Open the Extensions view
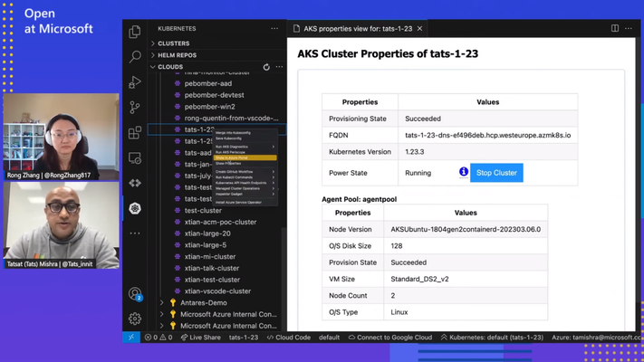644x362 pixels. pyautogui.click(x=135, y=132)
